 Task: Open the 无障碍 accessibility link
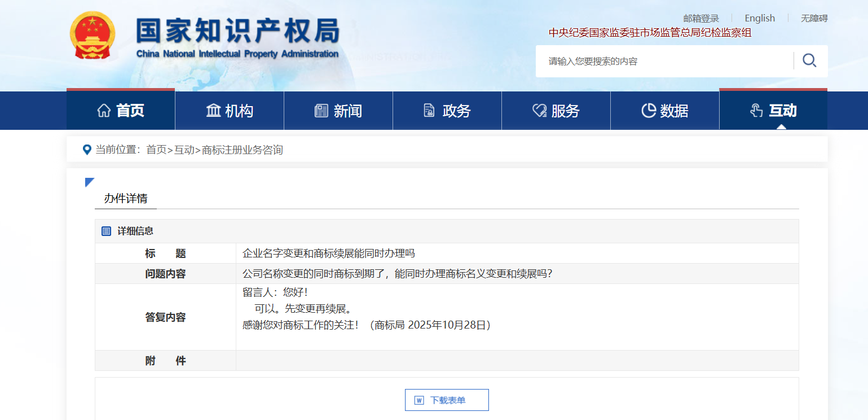point(814,18)
